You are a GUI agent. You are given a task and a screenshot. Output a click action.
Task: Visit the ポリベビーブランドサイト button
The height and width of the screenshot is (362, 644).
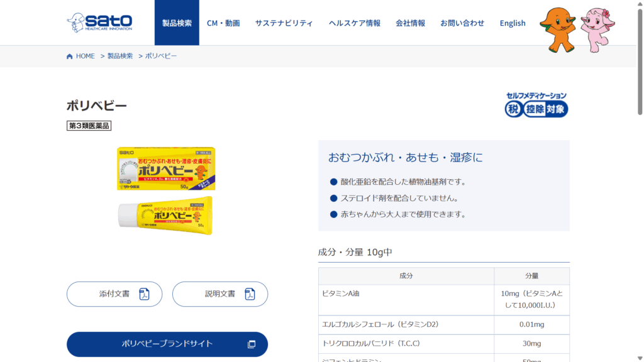point(167,344)
